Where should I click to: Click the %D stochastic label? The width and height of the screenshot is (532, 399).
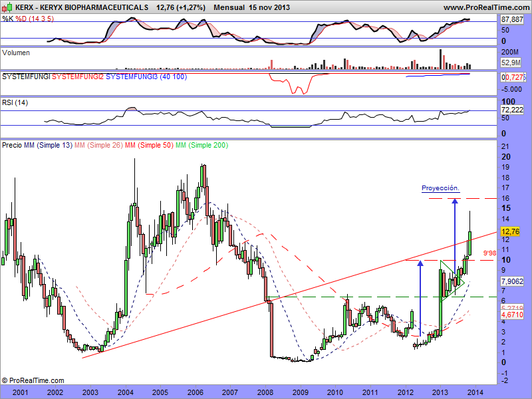[x=21, y=19]
